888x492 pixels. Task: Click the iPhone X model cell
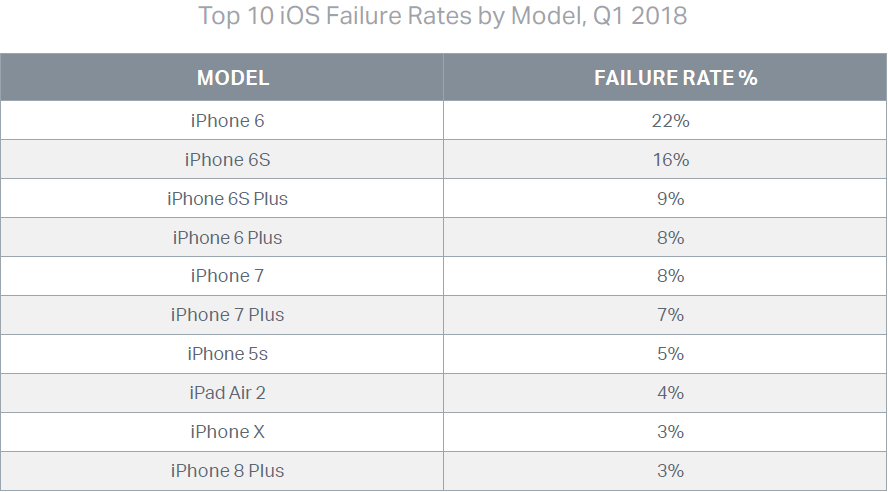(x=221, y=432)
